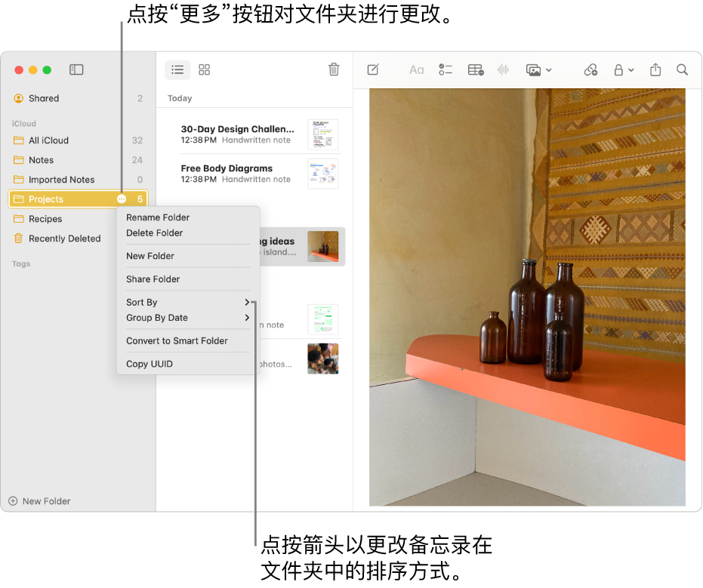Select Shared in the sidebar
Screen dimensions: 703x588
78,98
